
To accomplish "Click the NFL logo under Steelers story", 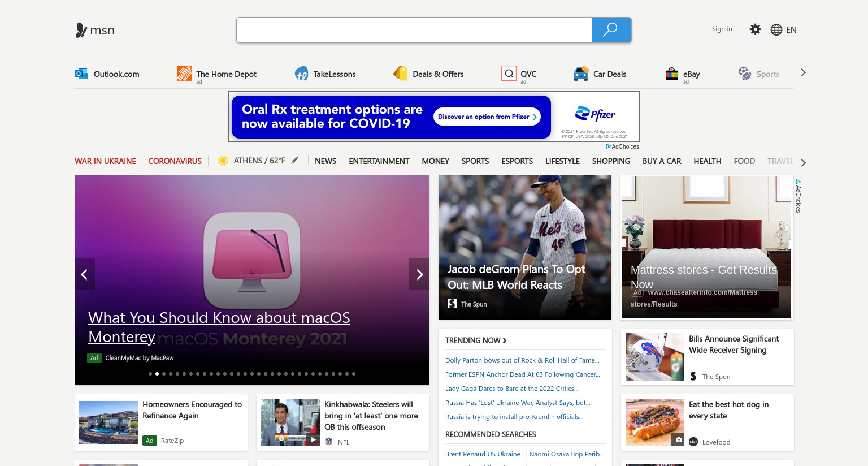I will tap(329, 441).
